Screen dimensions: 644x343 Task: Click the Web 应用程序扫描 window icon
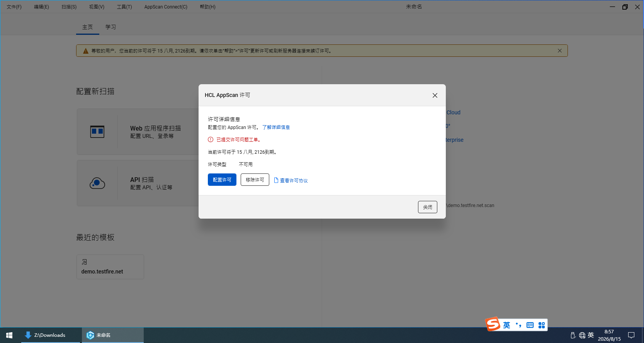pyautogui.click(x=97, y=132)
